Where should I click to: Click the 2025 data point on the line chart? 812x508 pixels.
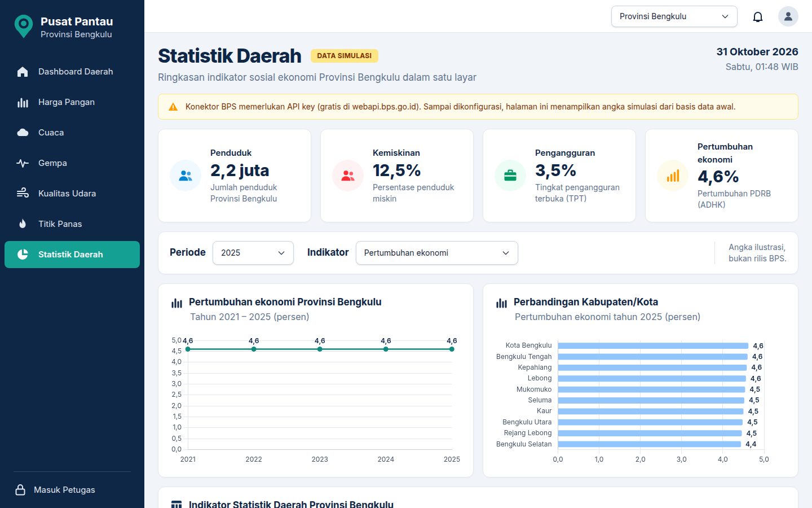click(x=452, y=349)
